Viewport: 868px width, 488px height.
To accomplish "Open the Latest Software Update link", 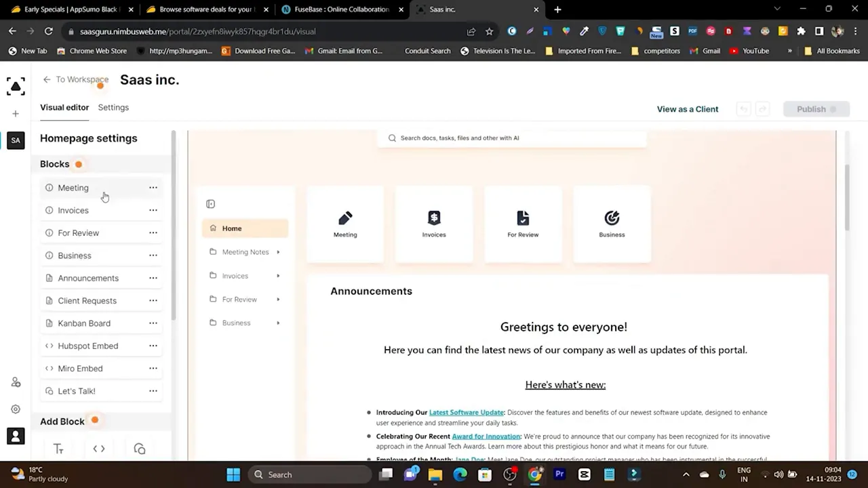I will [467, 412].
